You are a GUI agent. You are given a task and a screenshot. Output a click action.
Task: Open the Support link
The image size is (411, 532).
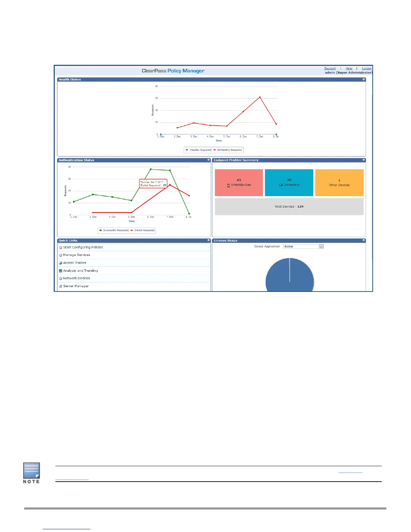point(330,68)
